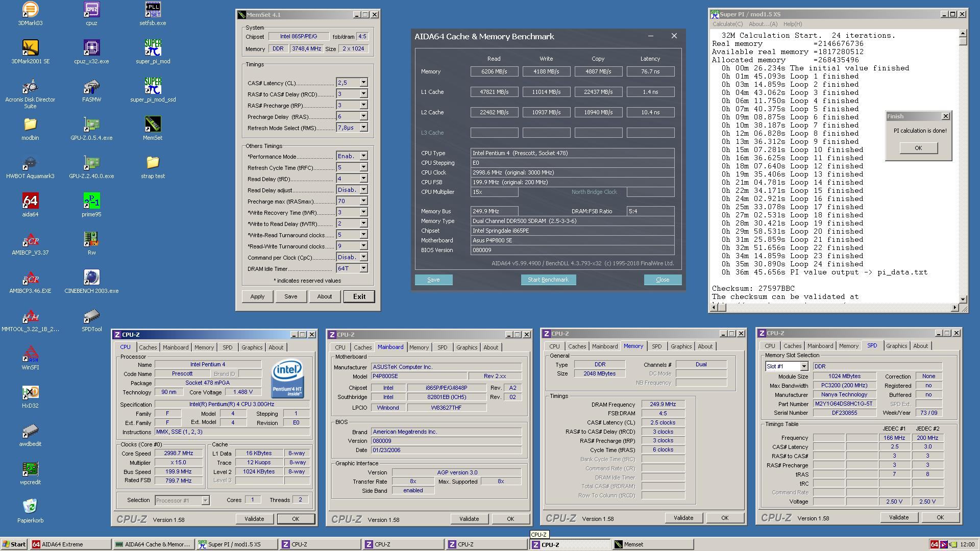
Task: Click Close in AIDA64 benchmark window
Action: (663, 280)
